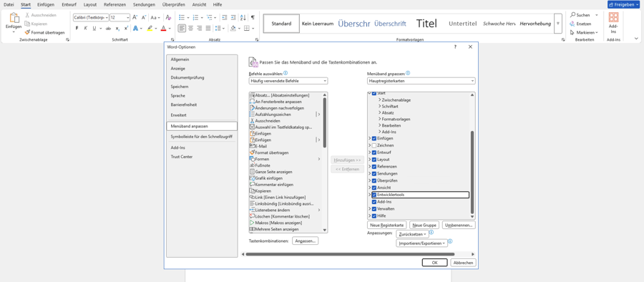This screenshot has width=644, height=282.
Task: Open Menüband anpassen Hauptregisterkarten dropdown
Action: [x=421, y=81]
